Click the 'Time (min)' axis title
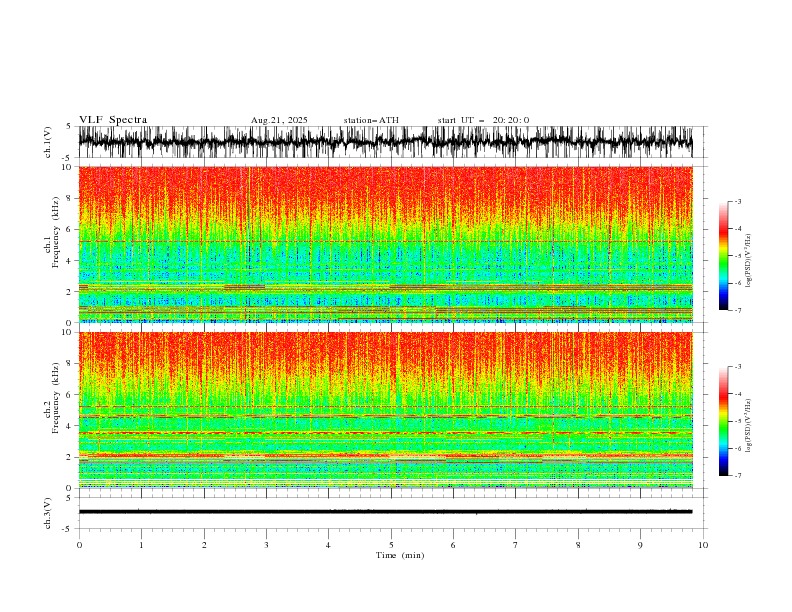This screenshot has height=612, width=792. click(400, 555)
